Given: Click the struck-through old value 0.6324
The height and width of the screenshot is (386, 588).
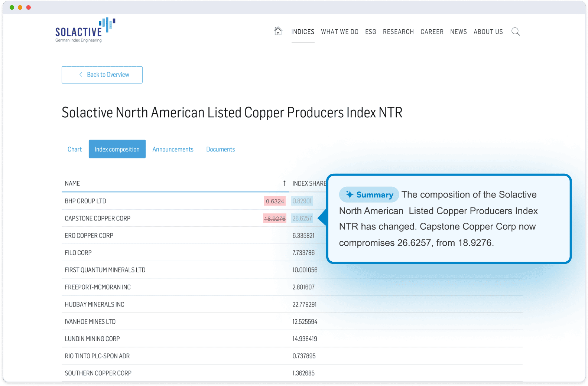Looking at the screenshot, I should (275, 201).
